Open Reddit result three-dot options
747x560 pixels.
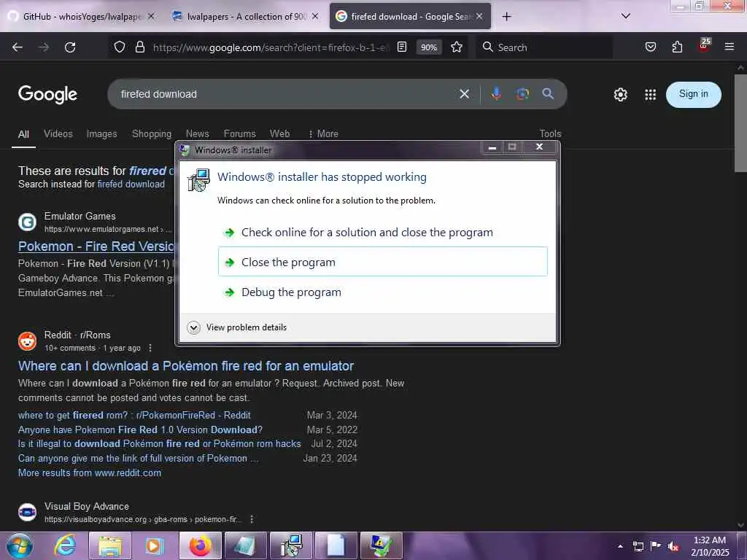(150, 348)
